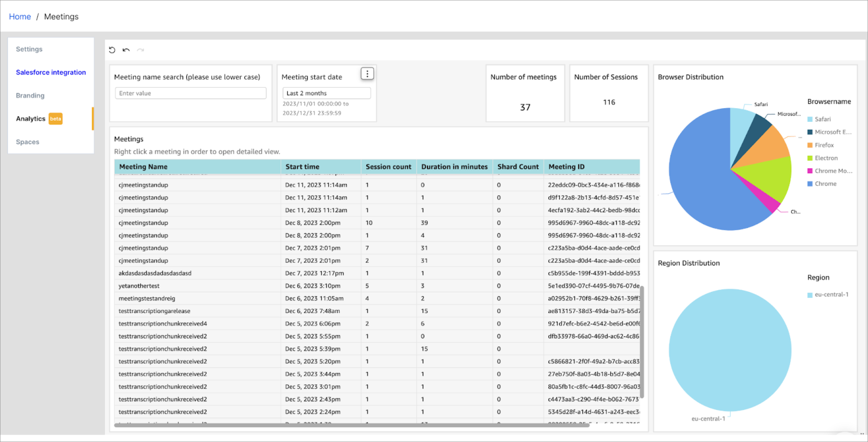The width and height of the screenshot is (868, 442).
Task: Click the Firefox legend swatch
Action: tap(810, 145)
